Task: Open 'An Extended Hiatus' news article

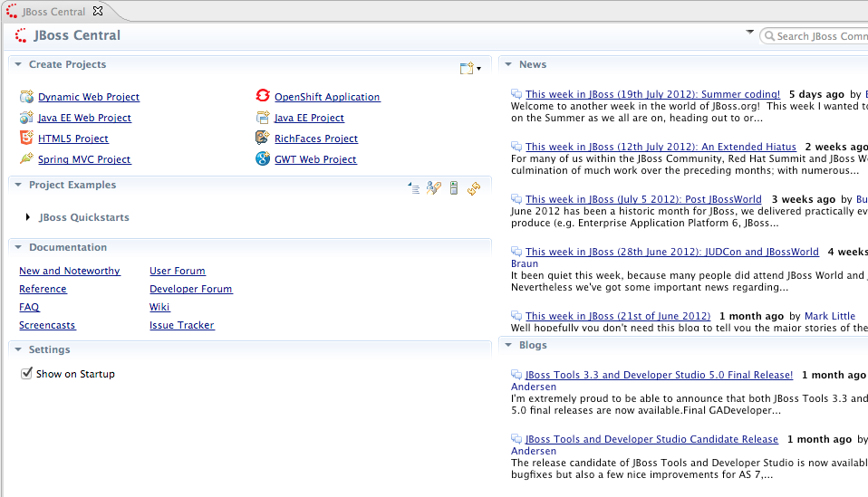Action: click(x=661, y=147)
